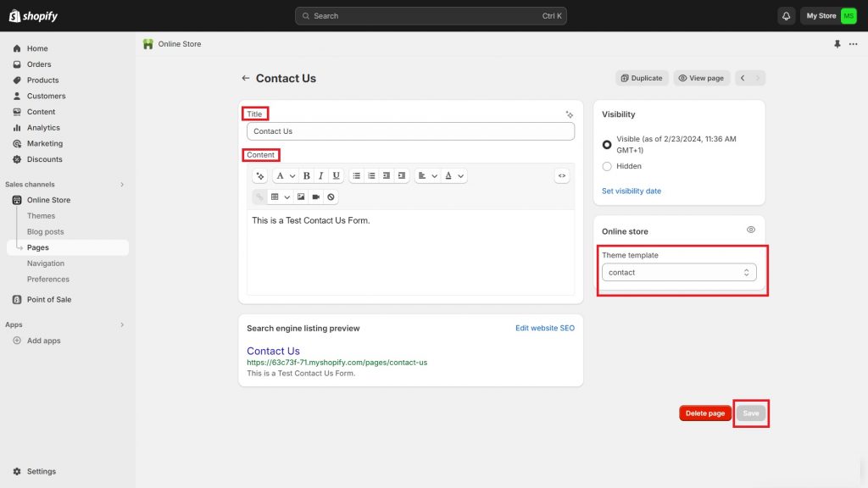Click the notification bell in the top bar

(786, 15)
